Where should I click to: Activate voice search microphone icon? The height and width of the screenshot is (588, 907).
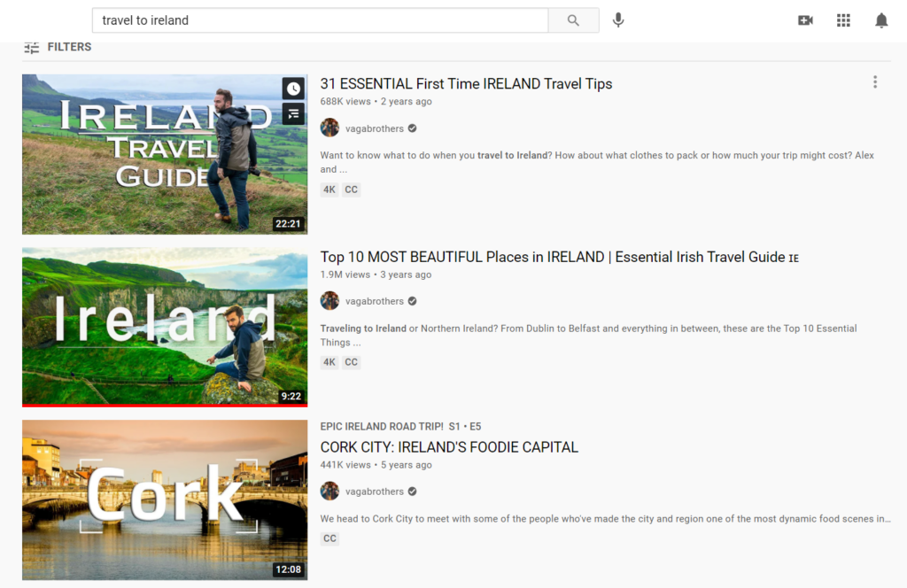tap(618, 20)
